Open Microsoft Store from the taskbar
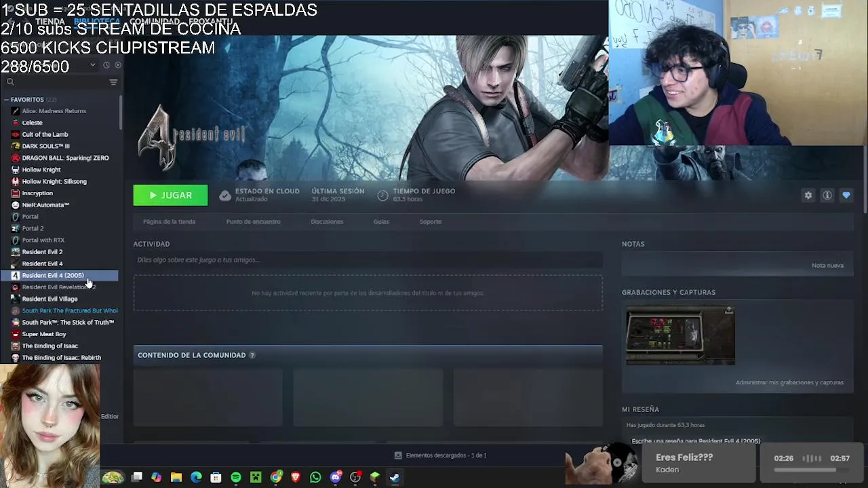The width and height of the screenshot is (868, 488). click(x=216, y=477)
